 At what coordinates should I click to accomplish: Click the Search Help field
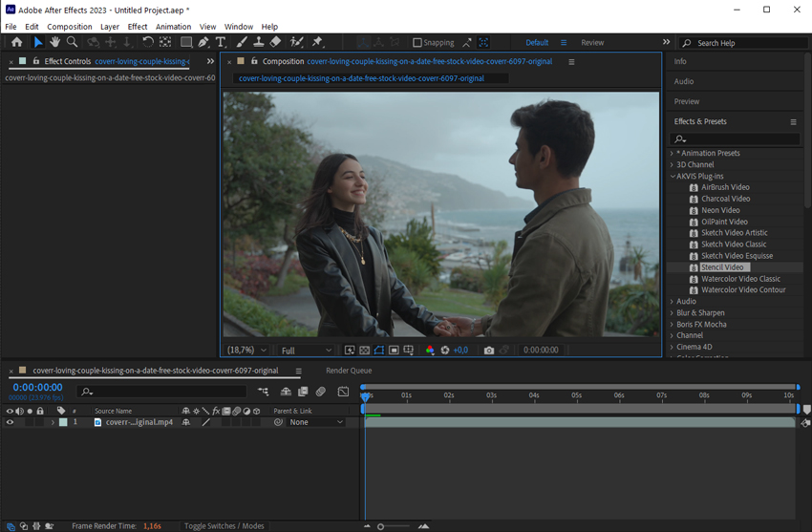744,43
